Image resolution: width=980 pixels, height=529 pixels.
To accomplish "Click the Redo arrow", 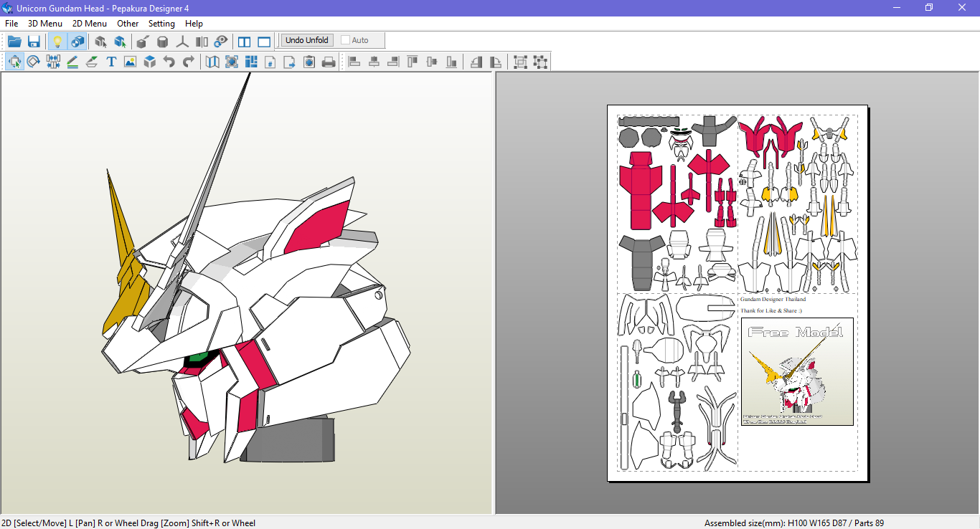I will pyautogui.click(x=188, y=62).
